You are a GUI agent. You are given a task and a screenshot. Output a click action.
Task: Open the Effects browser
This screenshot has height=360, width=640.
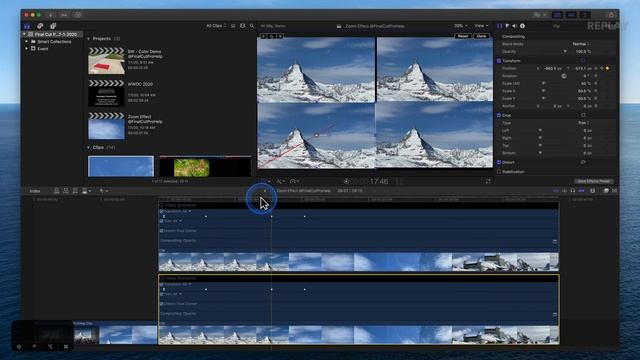(606, 191)
